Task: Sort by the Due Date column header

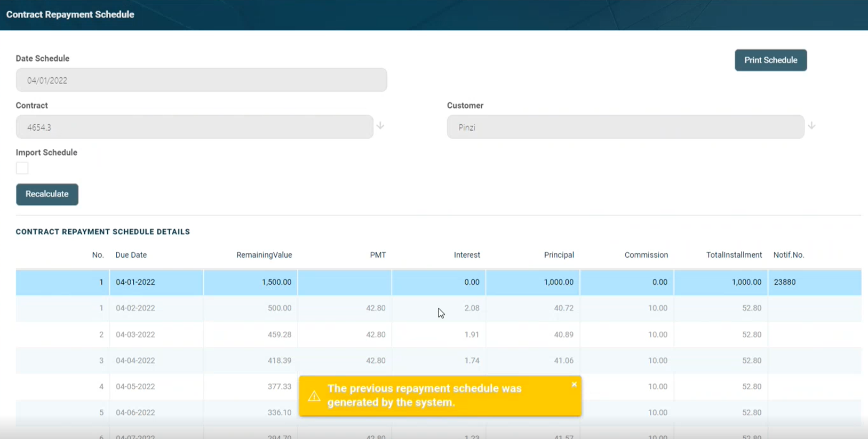Action: click(x=131, y=255)
